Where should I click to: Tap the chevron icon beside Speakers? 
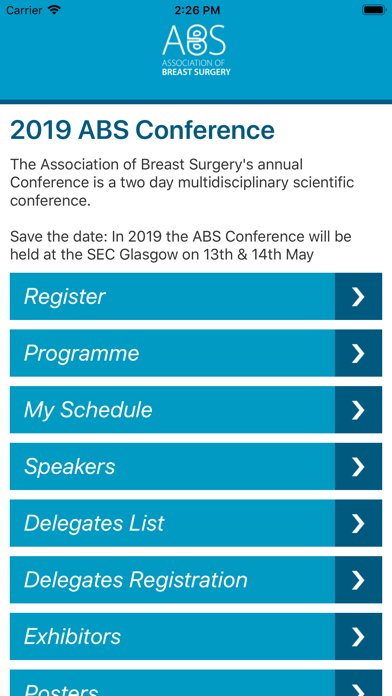pos(358,467)
